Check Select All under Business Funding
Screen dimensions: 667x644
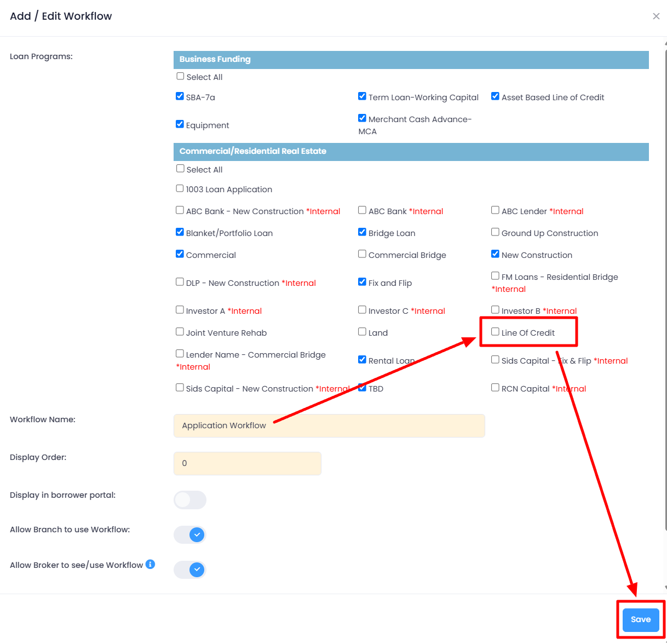[x=180, y=76]
